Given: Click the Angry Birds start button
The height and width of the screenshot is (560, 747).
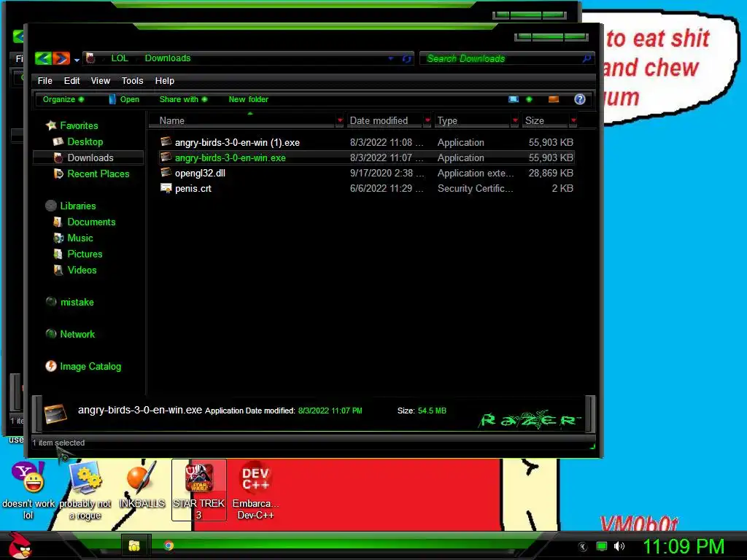Looking at the screenshot, I should pyautogui.click(x=20, y=545).
